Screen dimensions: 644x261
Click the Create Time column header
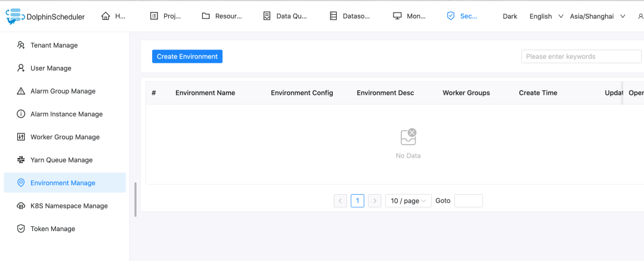click(538, 93)
